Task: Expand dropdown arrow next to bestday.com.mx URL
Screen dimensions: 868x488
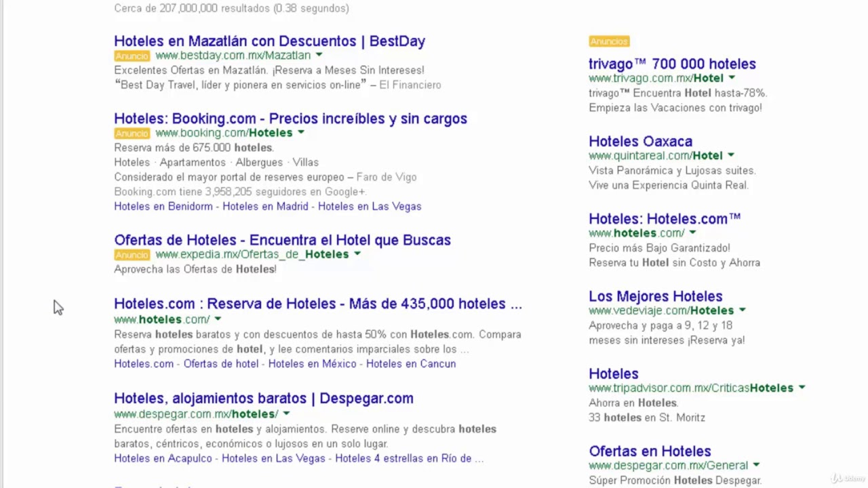Action: coord(319,56)
